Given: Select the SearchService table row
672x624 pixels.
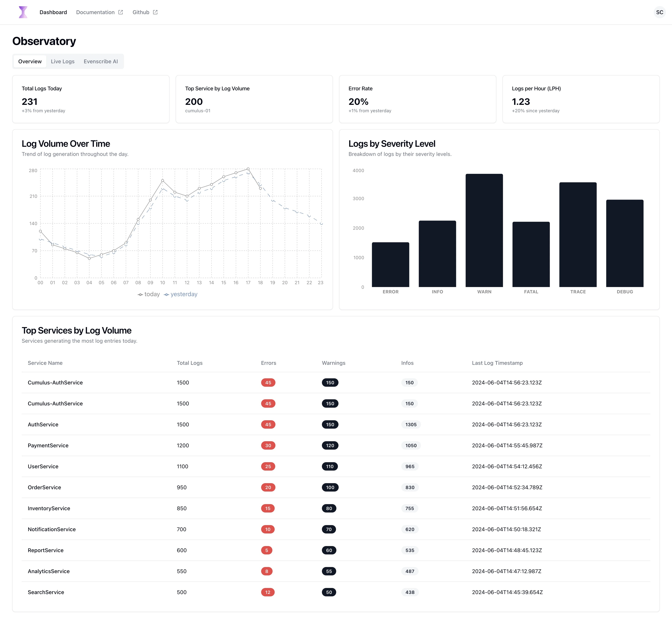Looking at the screenshot, I should coord(46,592).
